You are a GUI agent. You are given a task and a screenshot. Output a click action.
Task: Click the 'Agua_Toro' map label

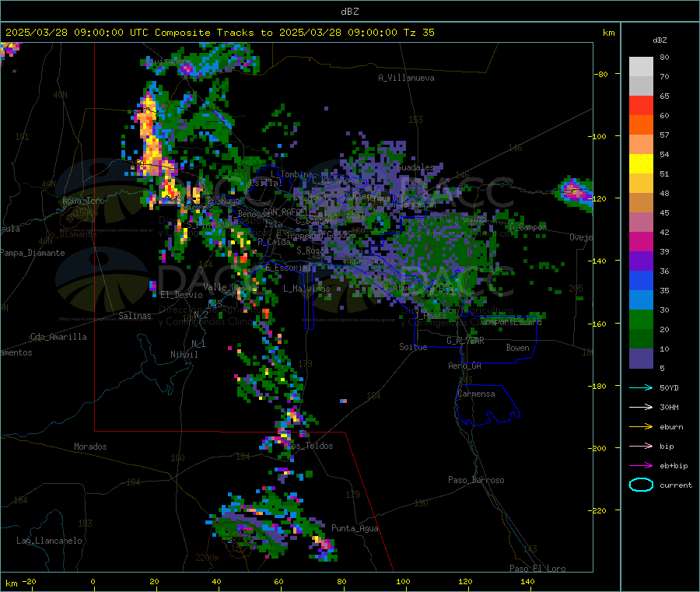[83, 201]
